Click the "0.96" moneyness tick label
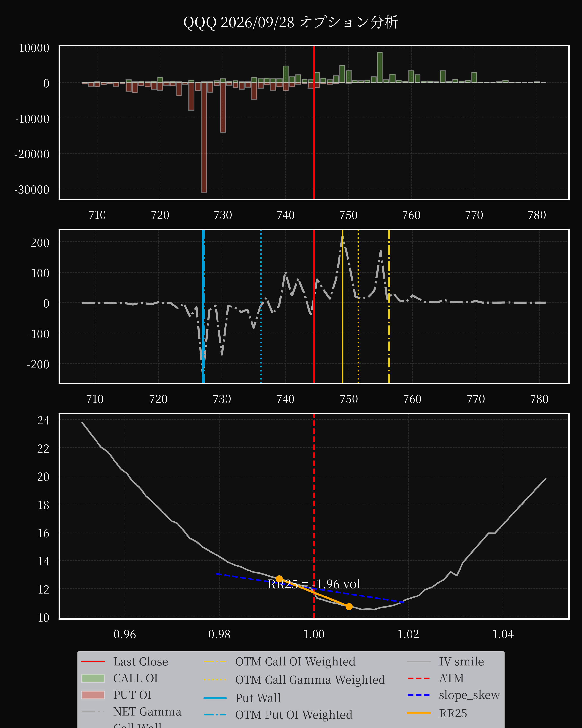Image resolution: width=582 pixels, height=728 pixels. click(125, 635)
